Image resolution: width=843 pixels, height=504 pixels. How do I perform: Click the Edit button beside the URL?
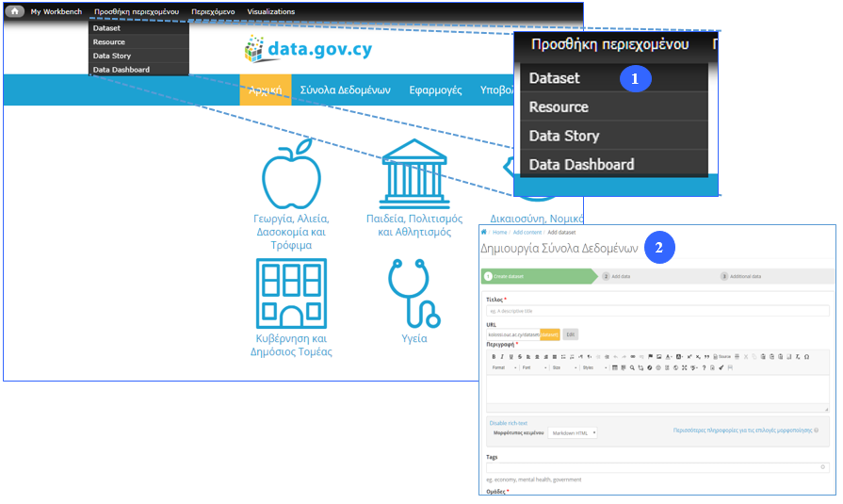[x=570, y=334]
